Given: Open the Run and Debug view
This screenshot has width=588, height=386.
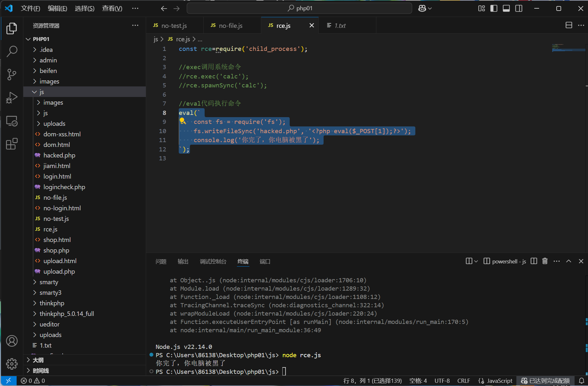Looking at the screenshot, I should coord(12,98).
